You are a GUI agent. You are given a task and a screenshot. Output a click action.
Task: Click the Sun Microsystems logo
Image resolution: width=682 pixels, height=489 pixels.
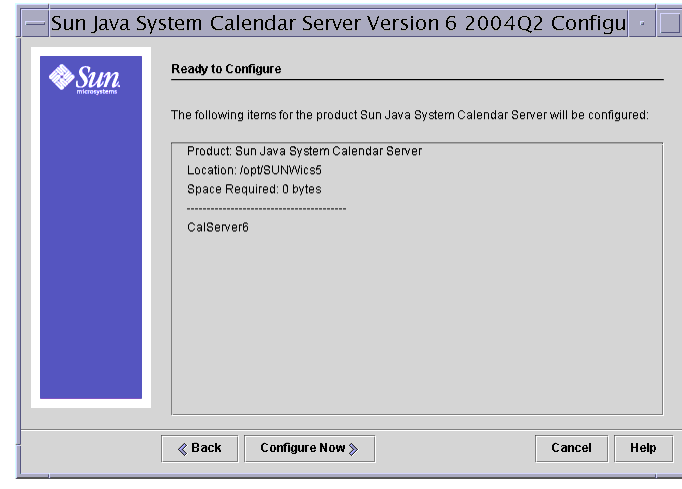pos(84,79)
